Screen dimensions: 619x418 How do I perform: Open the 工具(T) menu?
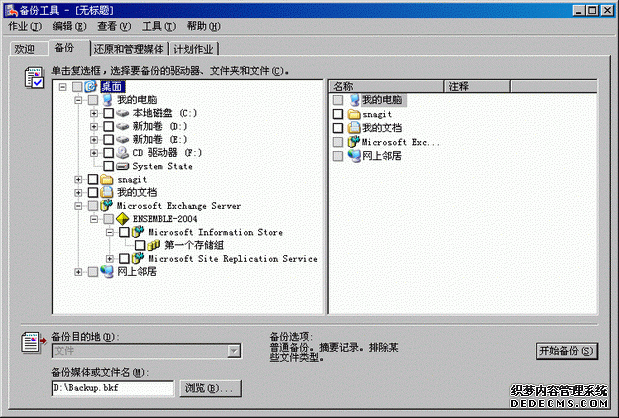click(159, 26)
